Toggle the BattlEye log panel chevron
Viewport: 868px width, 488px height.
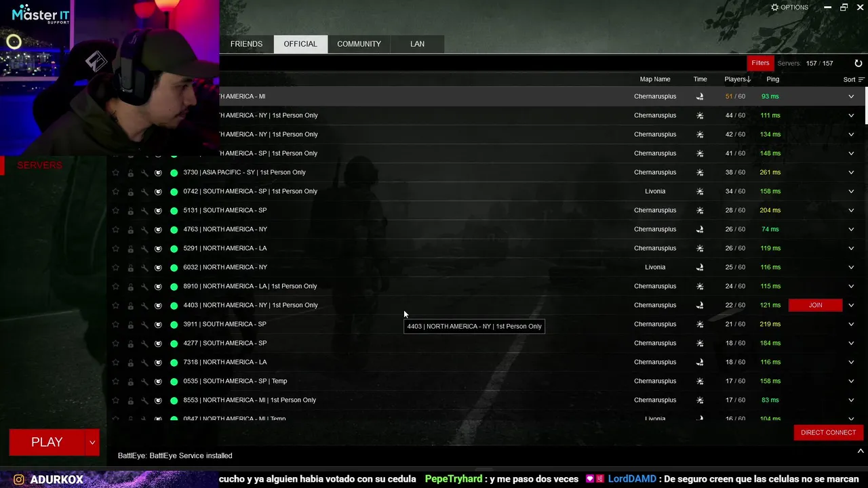[x=861, y=451]
